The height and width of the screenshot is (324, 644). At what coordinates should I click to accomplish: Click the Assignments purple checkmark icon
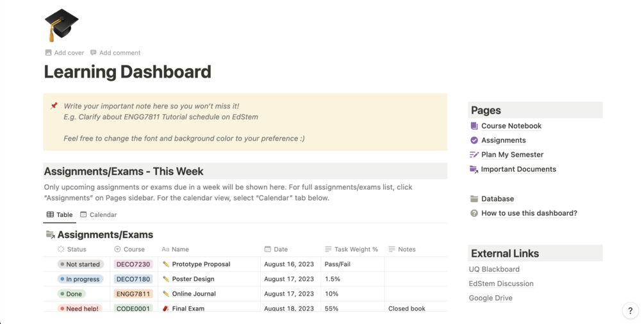tap(474, 141)
